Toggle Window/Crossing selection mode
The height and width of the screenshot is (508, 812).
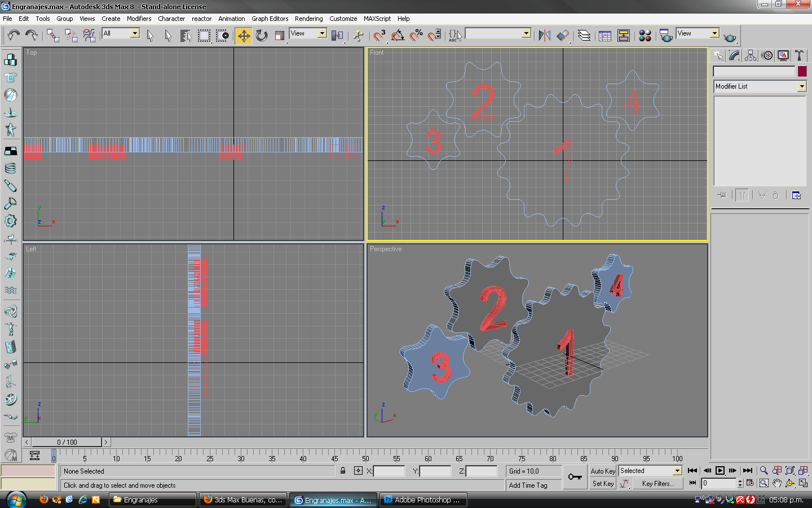(222, 36)
